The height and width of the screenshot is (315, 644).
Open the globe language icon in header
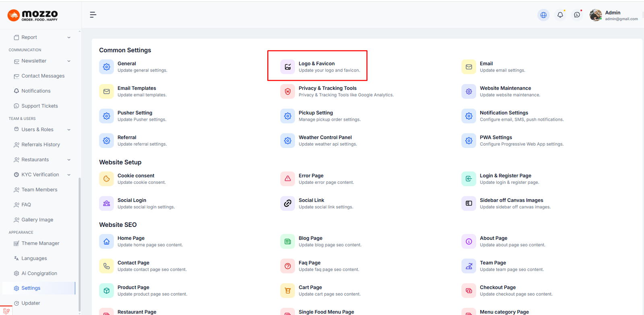543,15
